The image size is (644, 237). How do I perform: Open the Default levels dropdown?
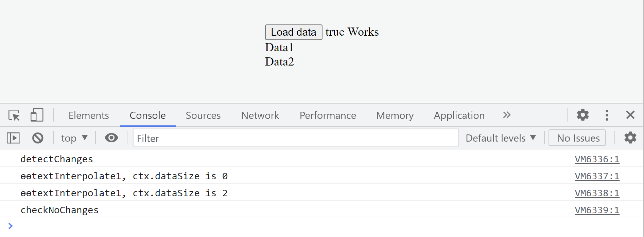501,138
